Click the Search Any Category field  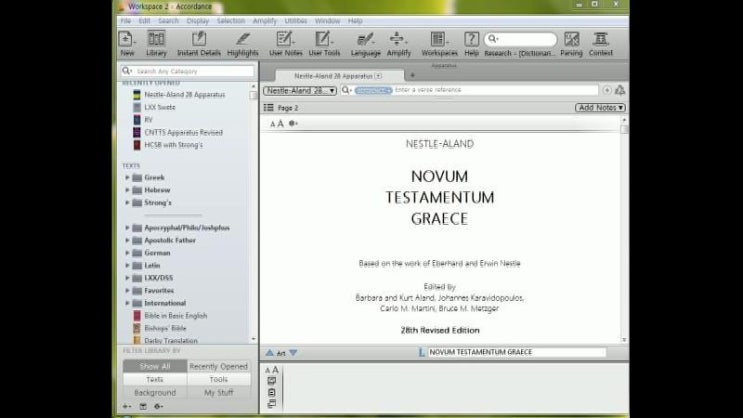190,72
